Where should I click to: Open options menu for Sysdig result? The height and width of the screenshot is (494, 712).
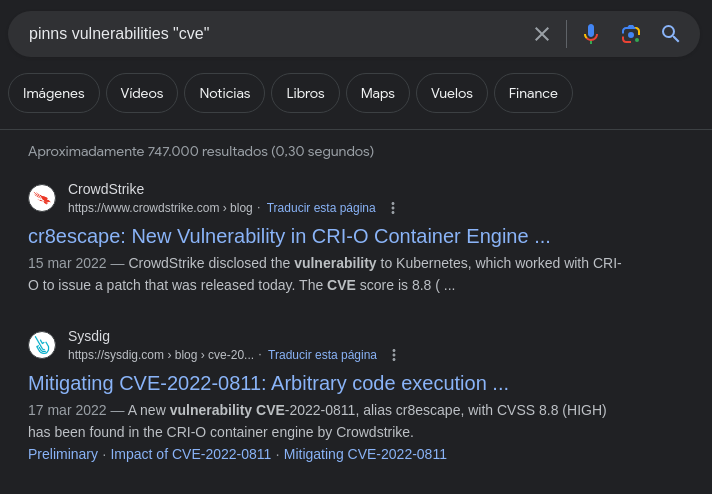(394, 355)
